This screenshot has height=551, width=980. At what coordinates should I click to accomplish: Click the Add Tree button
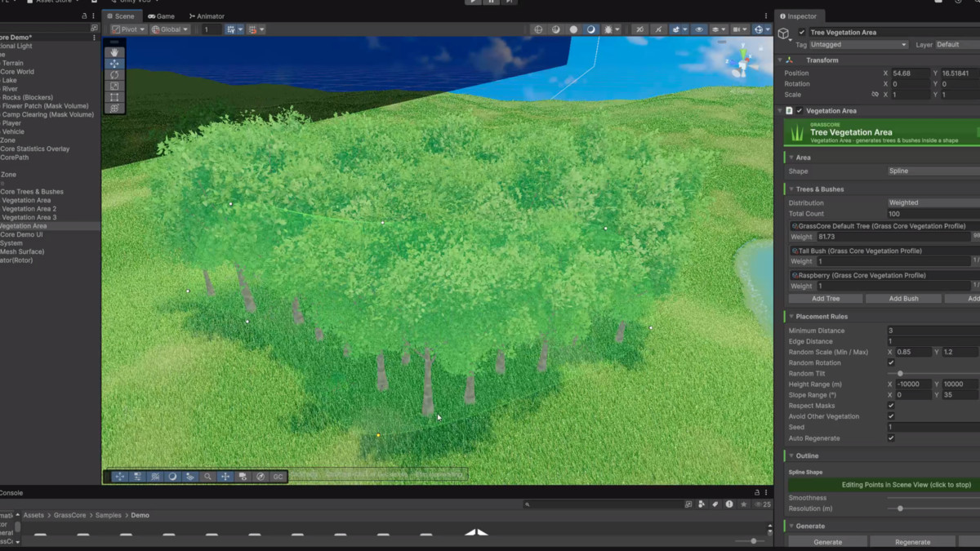pyautogui.click(x=826, y=299)
